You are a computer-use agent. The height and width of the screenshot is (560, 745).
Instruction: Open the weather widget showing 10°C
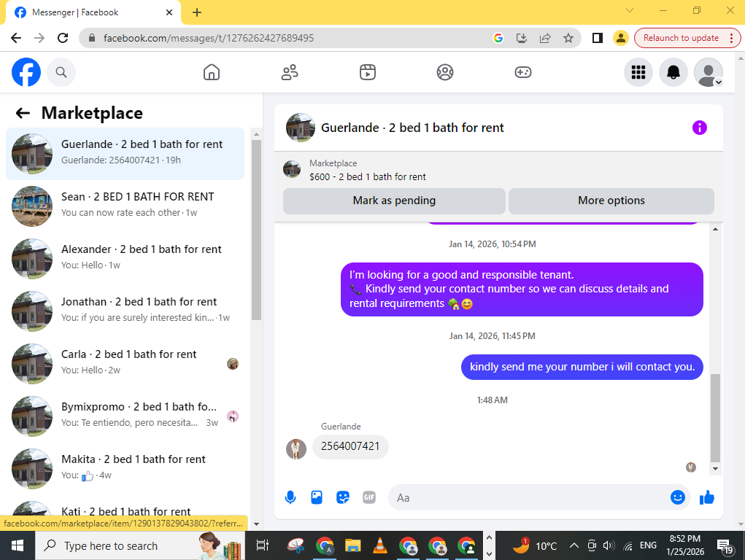click(535, 545)
